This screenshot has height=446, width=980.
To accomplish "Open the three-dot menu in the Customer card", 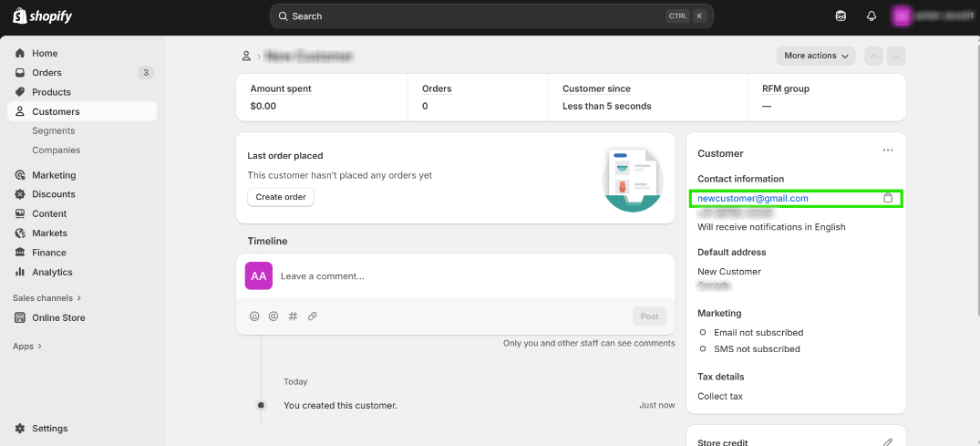I will click(x=888, y=150).
